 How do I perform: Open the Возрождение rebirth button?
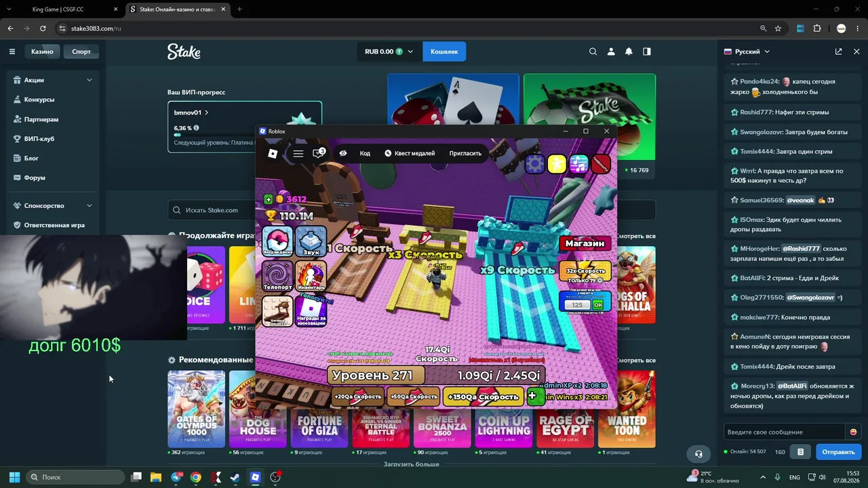[x=277, y=242]
